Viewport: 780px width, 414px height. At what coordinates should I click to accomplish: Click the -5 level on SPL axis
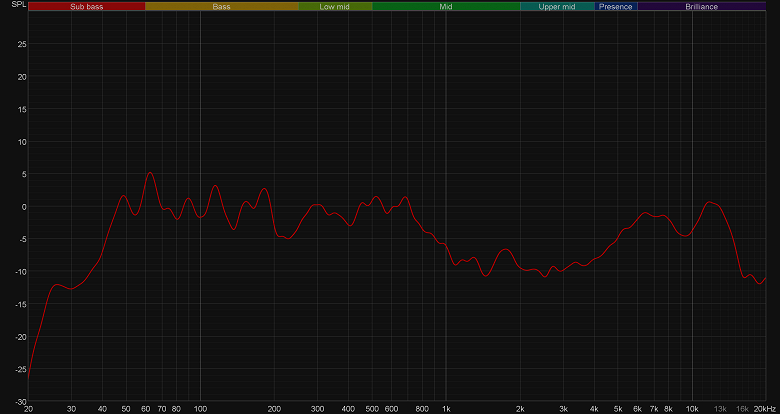pyautogui.click(x=22, y=239)
